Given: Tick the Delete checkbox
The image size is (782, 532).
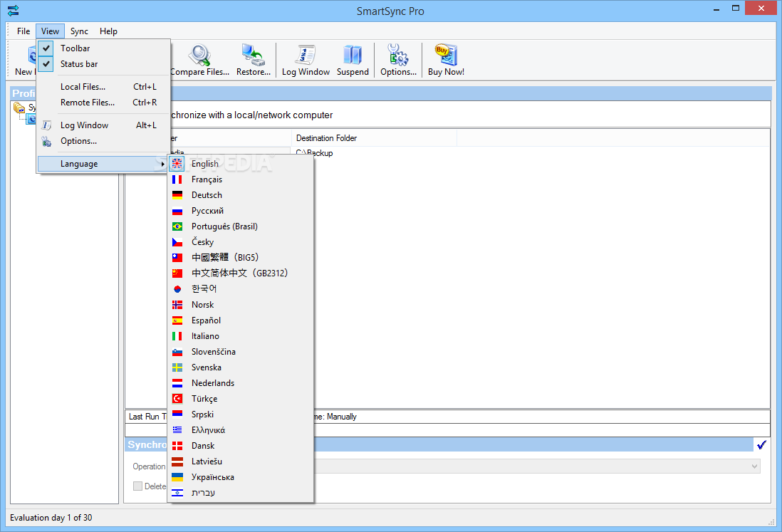Looking at the screenshot, I should click(137, 486).
